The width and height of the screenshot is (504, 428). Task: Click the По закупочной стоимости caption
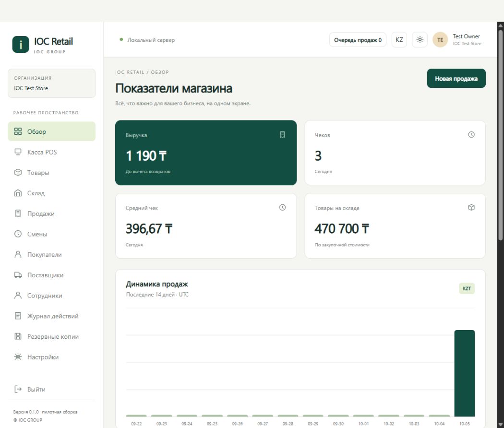(342, 245)
